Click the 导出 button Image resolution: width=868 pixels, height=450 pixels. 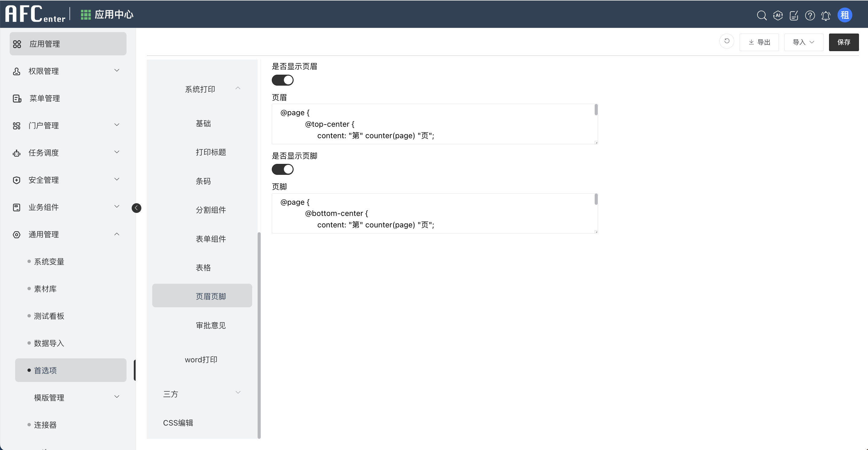click(759, 42)
